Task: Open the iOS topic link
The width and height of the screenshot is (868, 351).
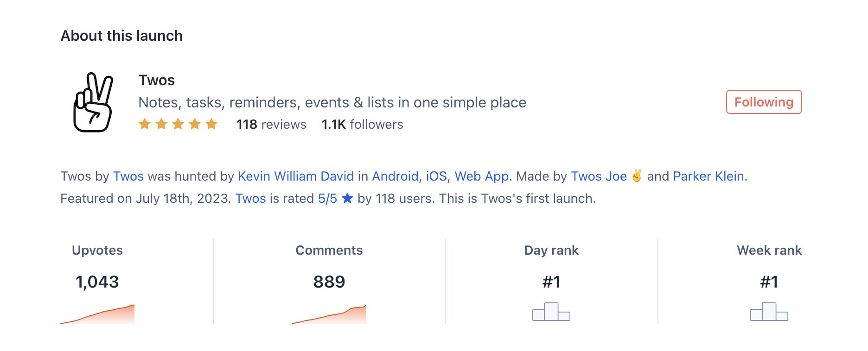Action: 436,176
